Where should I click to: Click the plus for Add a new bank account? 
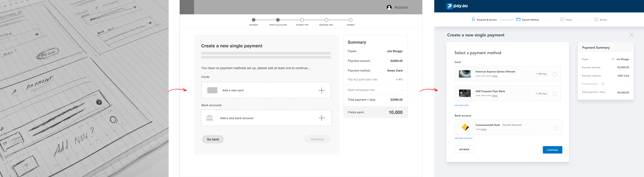point(321,118)
